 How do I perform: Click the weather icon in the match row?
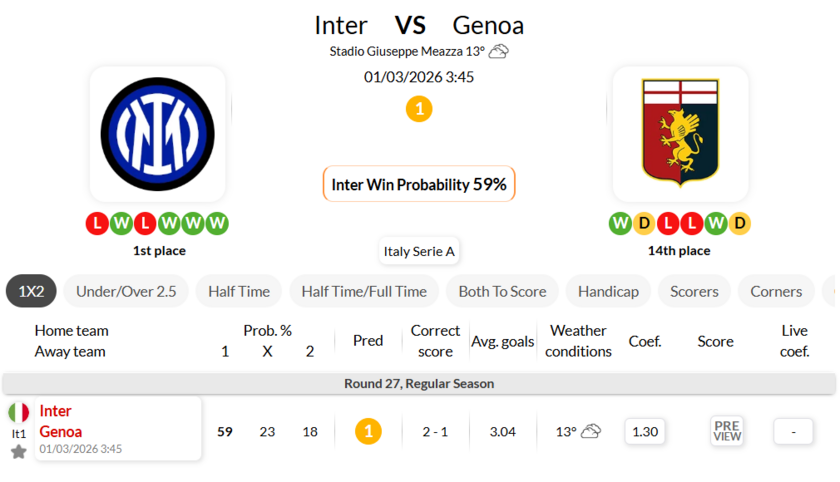(x=591, y=431)
